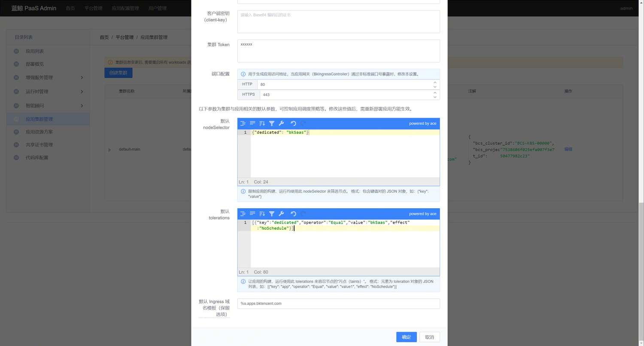Open 应用配置管理 in top navigation

(x=125, y=8)
